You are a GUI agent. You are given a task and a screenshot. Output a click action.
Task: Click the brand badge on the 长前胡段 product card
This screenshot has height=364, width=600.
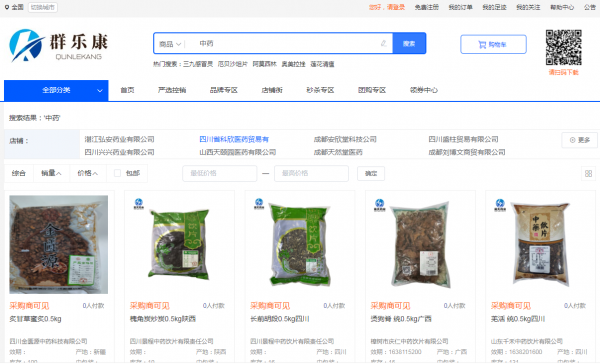point(259,204)
